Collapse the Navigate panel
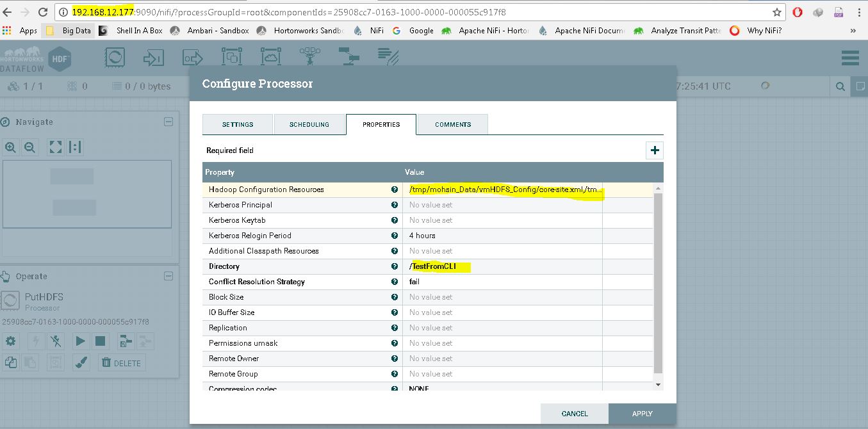868x429 pixels. pyautogui.click(x=168, y=121)
